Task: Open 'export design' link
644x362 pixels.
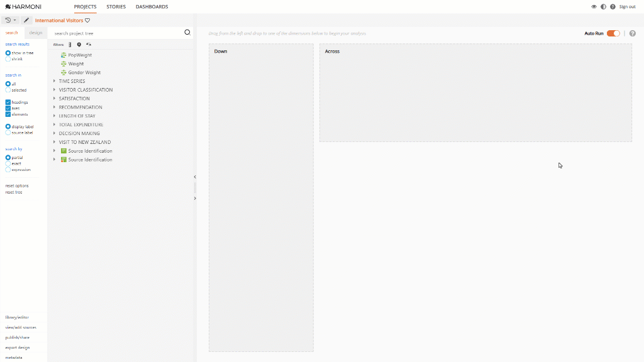Action: pyautogui.click(x=17, y=348)
